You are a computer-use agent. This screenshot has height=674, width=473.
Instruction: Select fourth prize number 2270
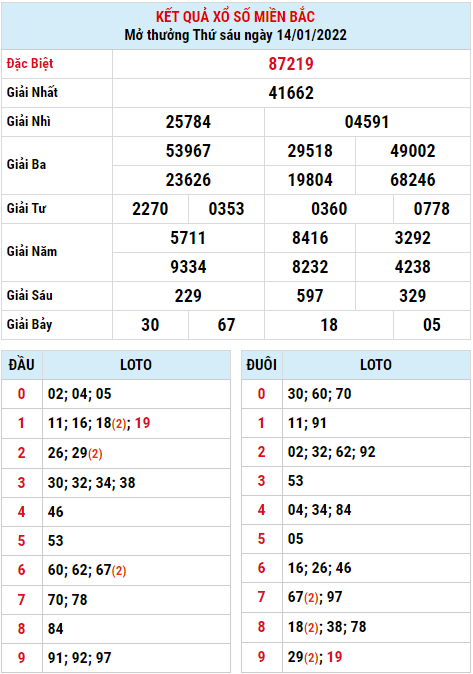click(150, 209)
